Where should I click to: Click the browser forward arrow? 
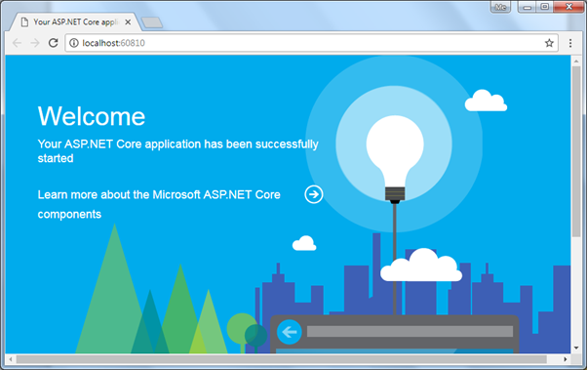click(x=35, y=43)
